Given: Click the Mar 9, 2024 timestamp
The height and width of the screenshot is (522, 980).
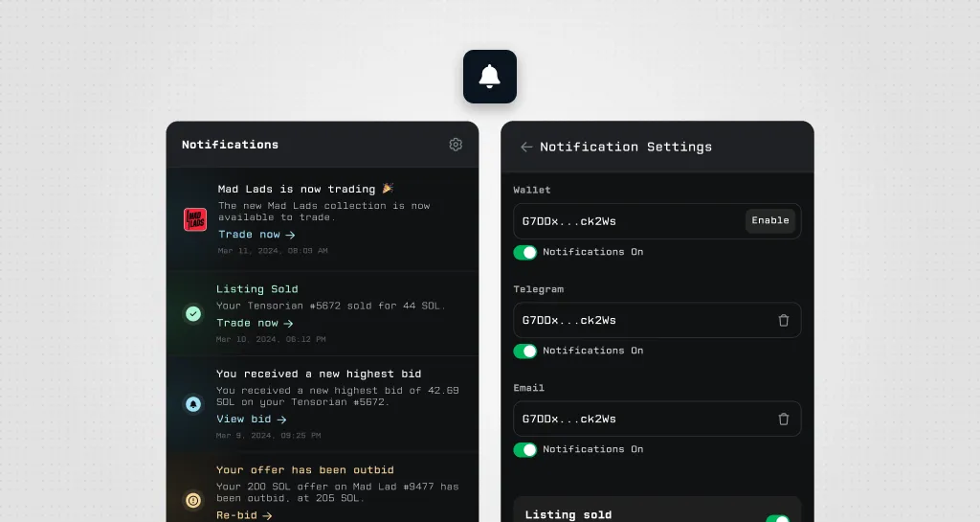Looking at the screenshot, I should pyautogui.click(x=268, y=436).
